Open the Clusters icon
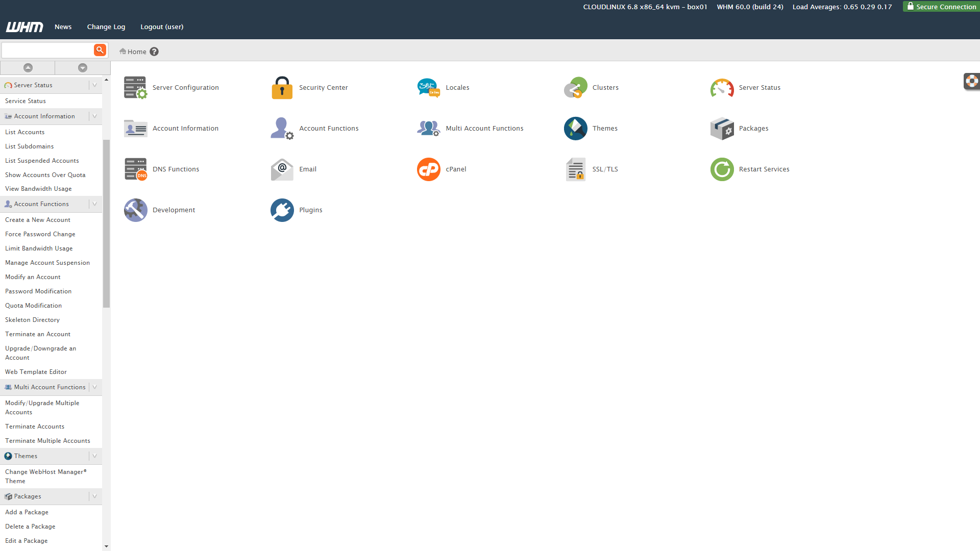The width and height of the screenshot is (980, 551). [575, 88]
